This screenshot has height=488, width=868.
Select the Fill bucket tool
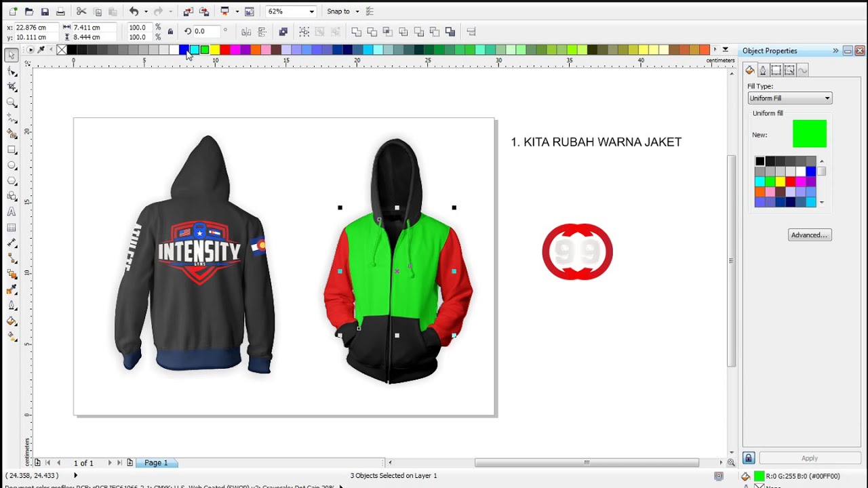pos(12,321)
